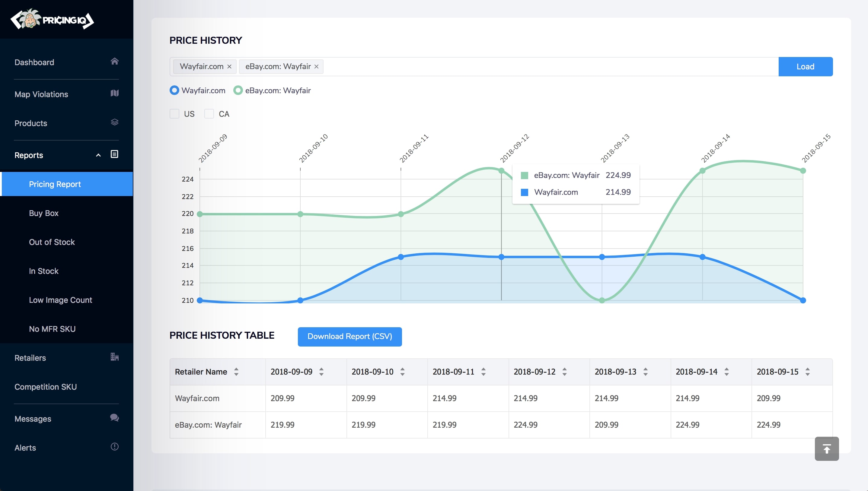Image resolution: width=868 pixels, height=491 pixels.
Task: Click the scroll-to-top arrow button
Action: [827, 449]
